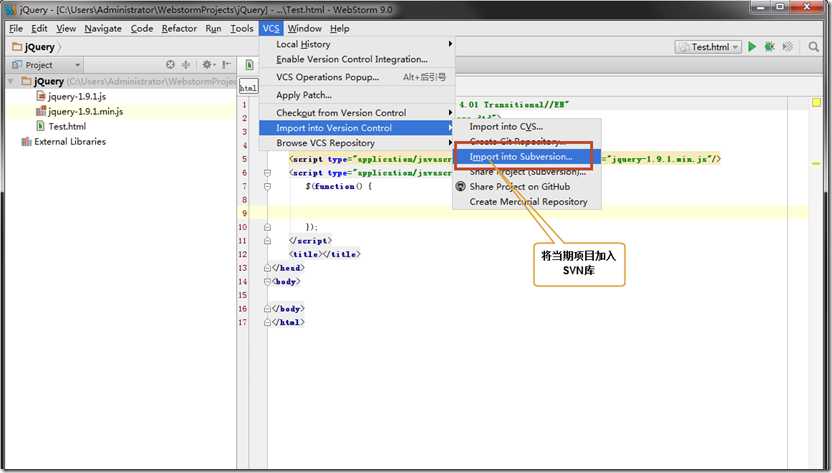Click scroll from source target icon
832x473 pixels.
[x=170, y=64]
